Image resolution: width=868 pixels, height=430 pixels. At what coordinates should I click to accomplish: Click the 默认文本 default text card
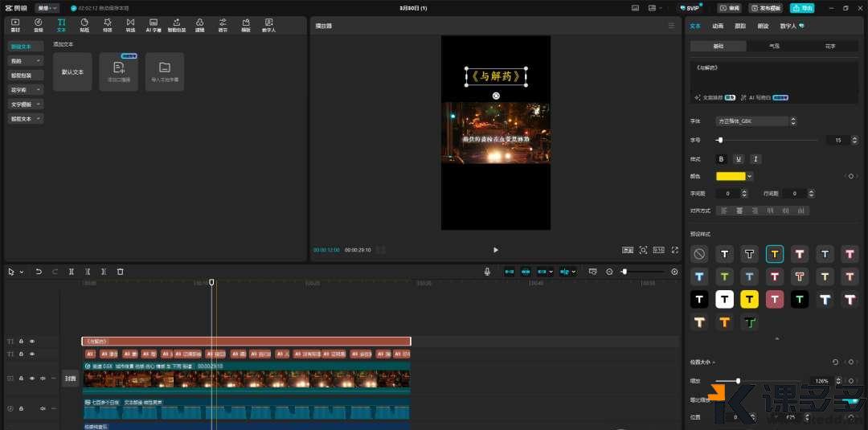[72, 72]
